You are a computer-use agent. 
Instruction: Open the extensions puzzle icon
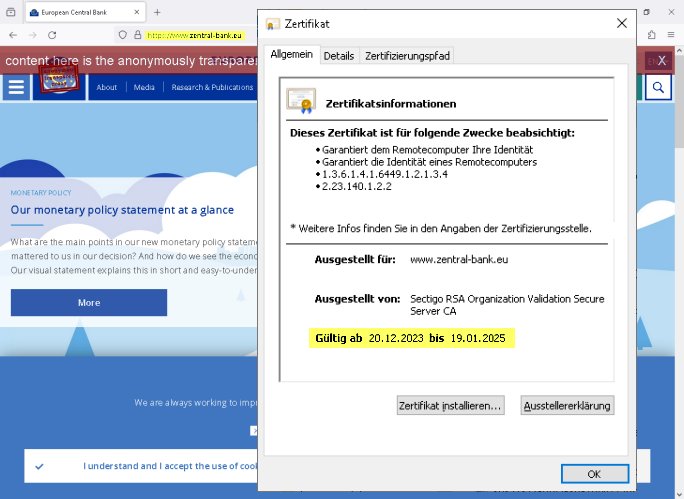(651, 35)
